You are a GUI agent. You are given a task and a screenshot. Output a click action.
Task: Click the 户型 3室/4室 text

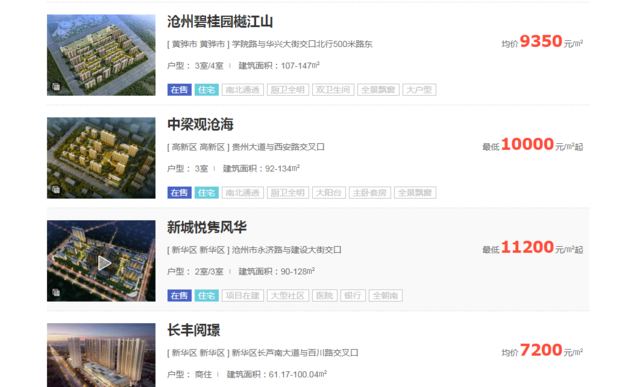coord(195,65)
